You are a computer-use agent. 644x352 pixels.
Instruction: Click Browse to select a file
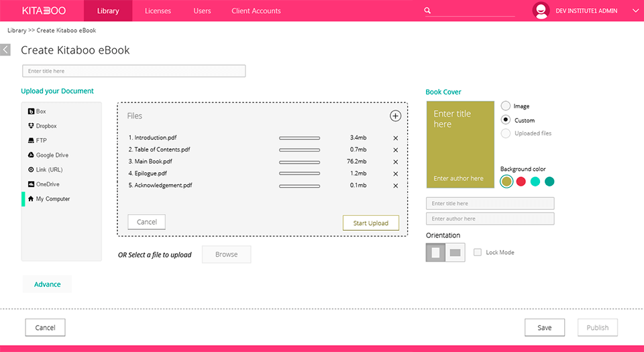pyautogui.click(x=226, y=254)
